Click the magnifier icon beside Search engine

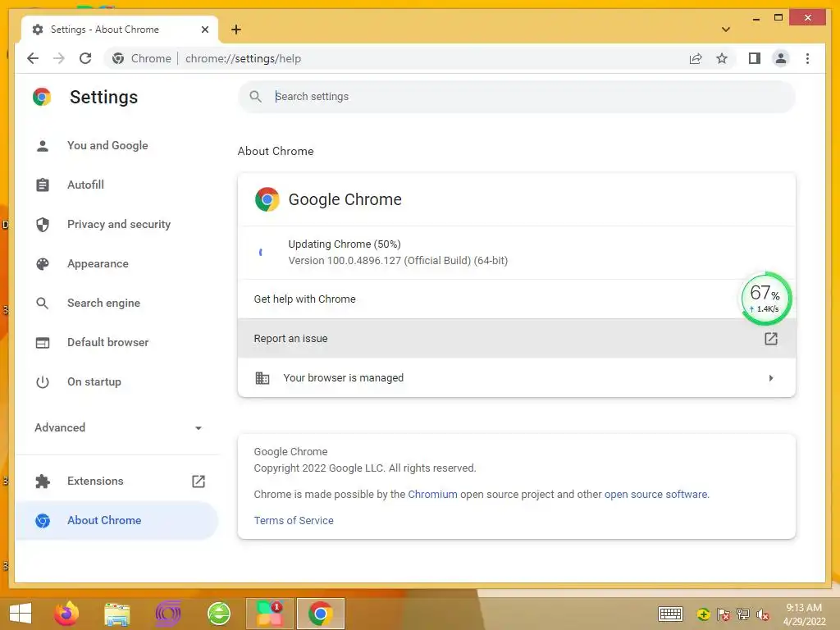[43, 304]
